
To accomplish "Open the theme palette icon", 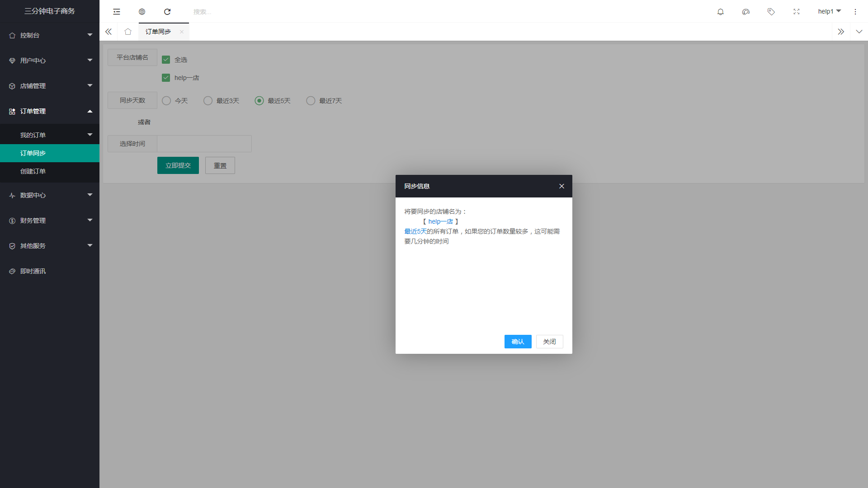I will (x=746, y=12).
